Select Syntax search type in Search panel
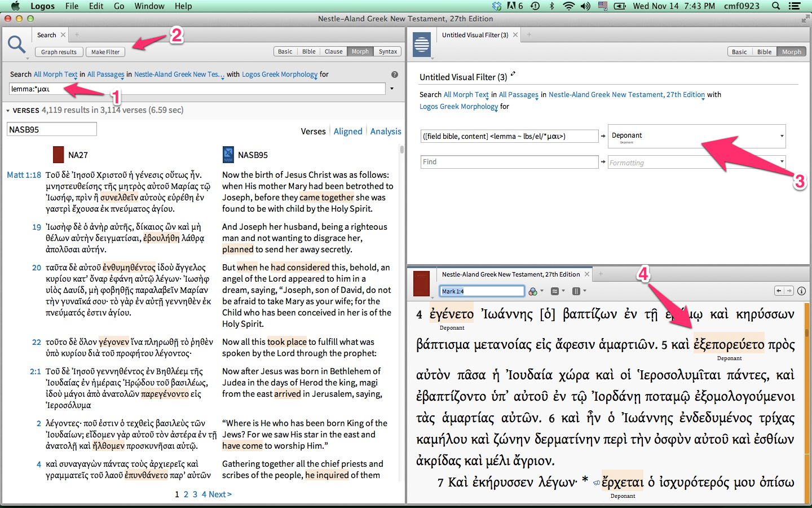Screen dimensions: 812x508 click(388, 51)
